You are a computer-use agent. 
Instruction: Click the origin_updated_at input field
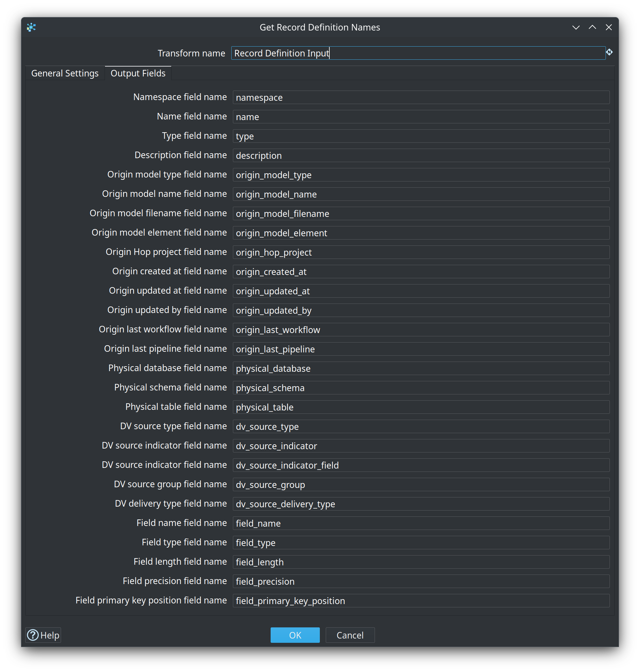421,291
